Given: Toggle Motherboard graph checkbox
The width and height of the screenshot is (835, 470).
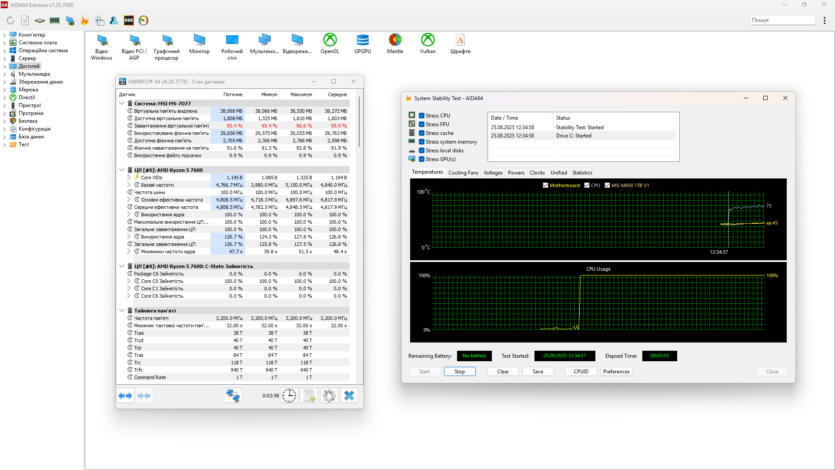Looking at the screenshot, I should click(545, 185).
